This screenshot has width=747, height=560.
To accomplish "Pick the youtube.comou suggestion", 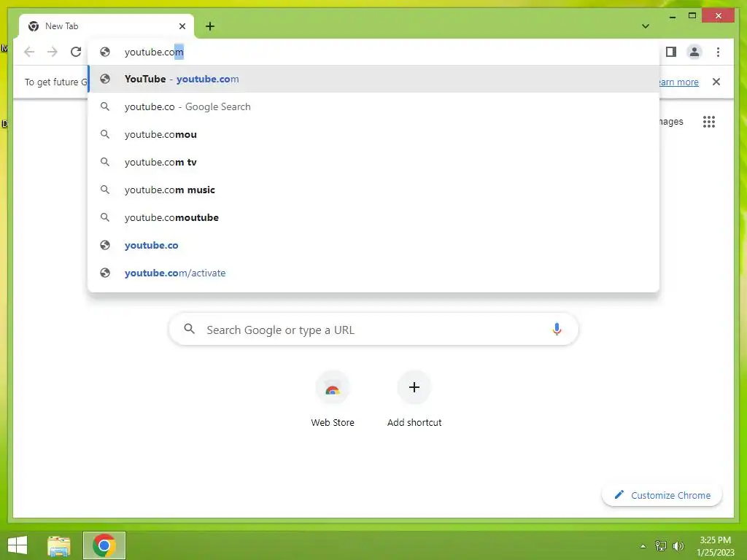I will coord(374,134).
